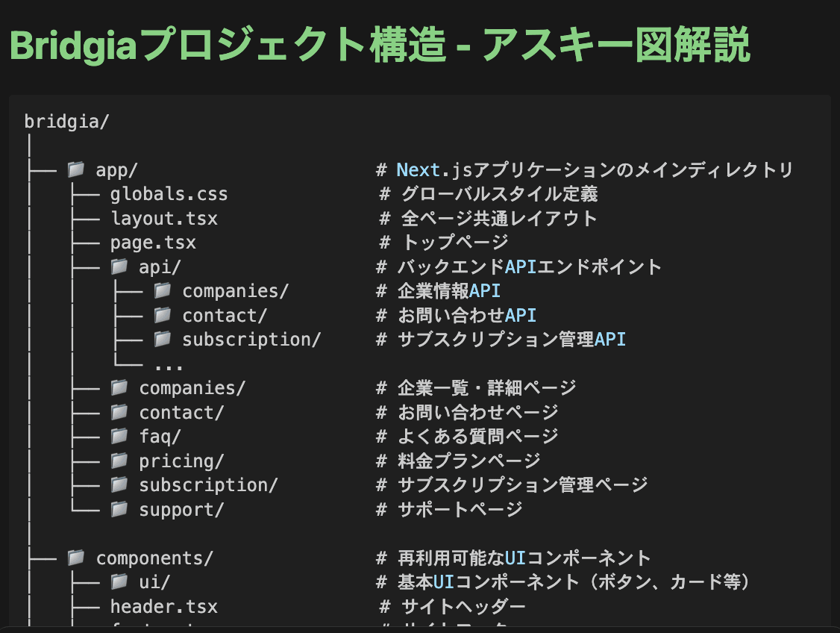This screenshot has height=633, width=840.
Task: Click the comment 再利用可能なUIコンポーネント
Action: [524, 558]
